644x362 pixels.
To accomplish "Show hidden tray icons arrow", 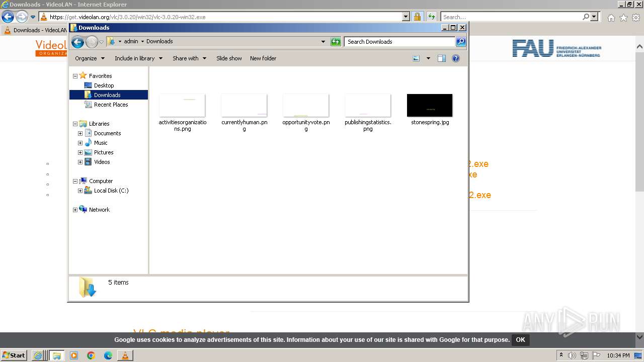I will (561, 355).
